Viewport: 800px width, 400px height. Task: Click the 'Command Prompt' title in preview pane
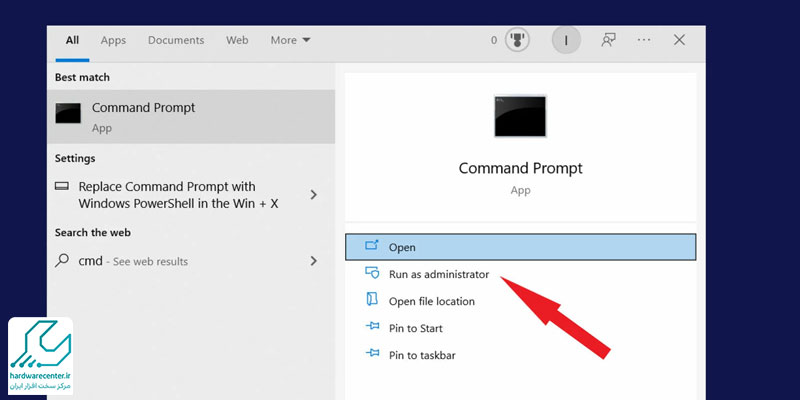coord(520,168)
